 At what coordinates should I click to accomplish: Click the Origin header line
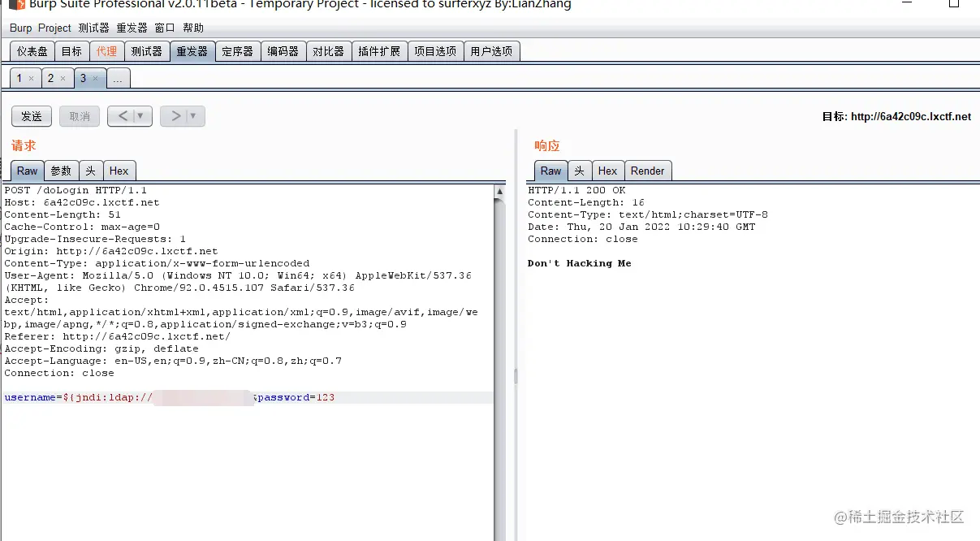111,251
